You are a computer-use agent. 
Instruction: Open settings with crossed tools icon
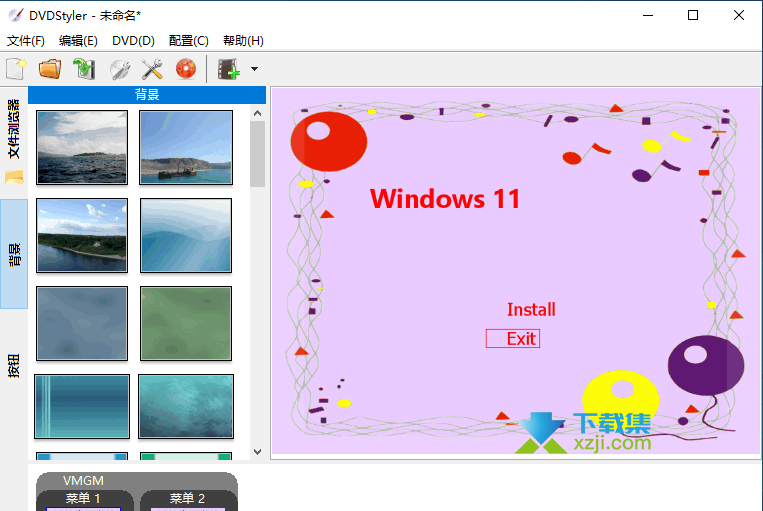coord(152,69)
